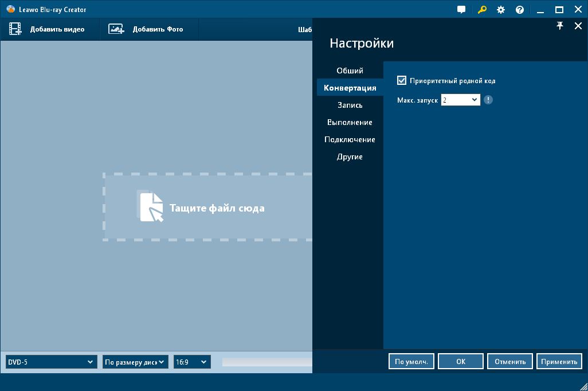Pin the settings panel with pushpin icon
This screenshot has height=391, width=588.
click(560, 26)
